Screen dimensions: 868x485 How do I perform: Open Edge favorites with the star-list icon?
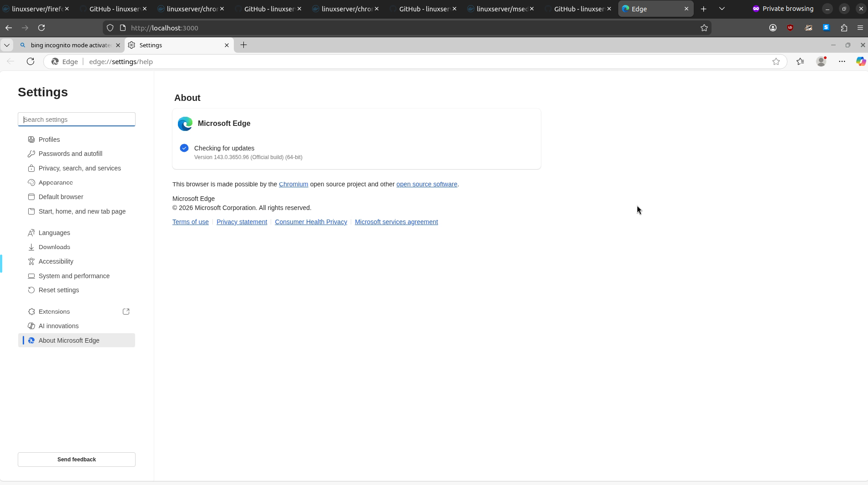tap(801, 61)
